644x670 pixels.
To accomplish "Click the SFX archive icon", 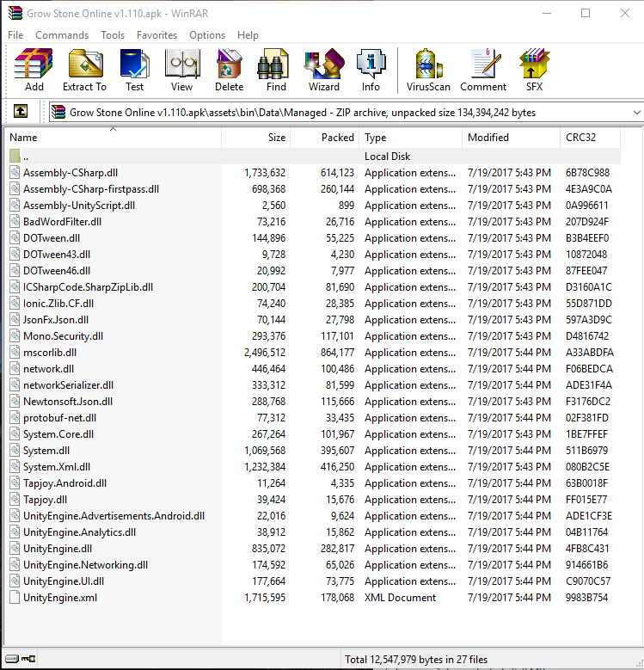I will [x=534, y=64].
